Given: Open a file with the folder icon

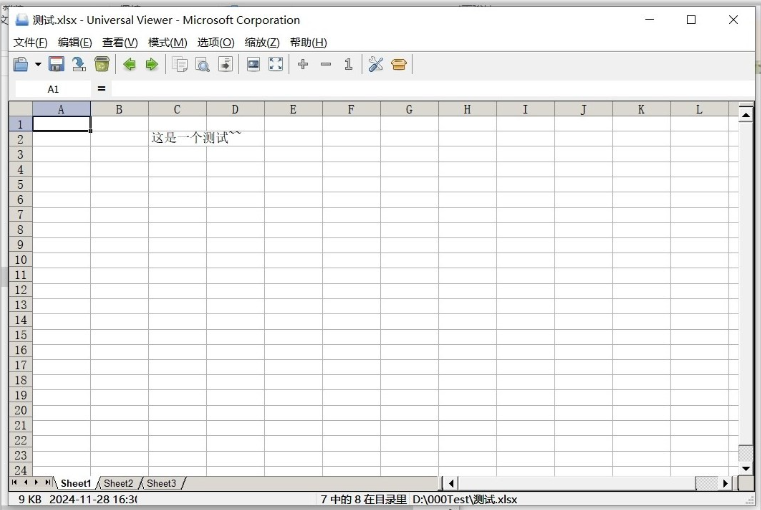Looking at the screenshot, I should [x=21, y=64].
